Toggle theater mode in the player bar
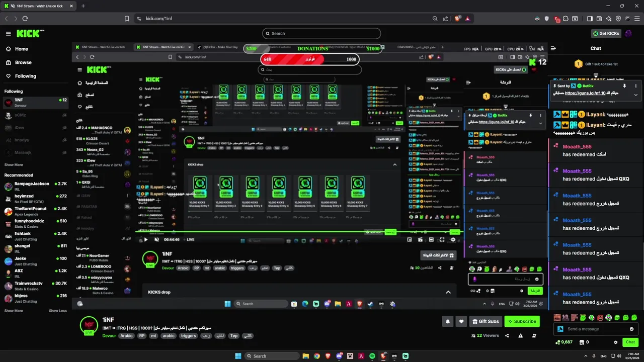Image resolution: width=644 pixels, height=362 pixels. [x=431, y=239]
